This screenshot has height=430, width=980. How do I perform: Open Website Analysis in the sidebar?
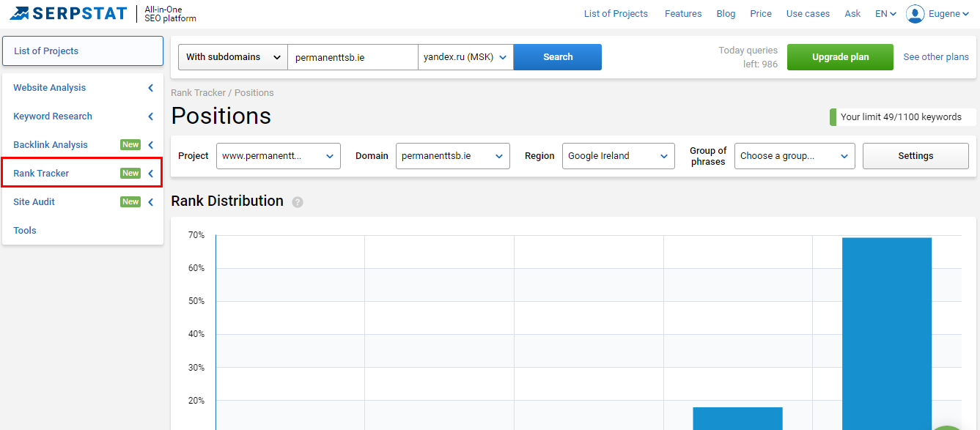tap(50, 88)
